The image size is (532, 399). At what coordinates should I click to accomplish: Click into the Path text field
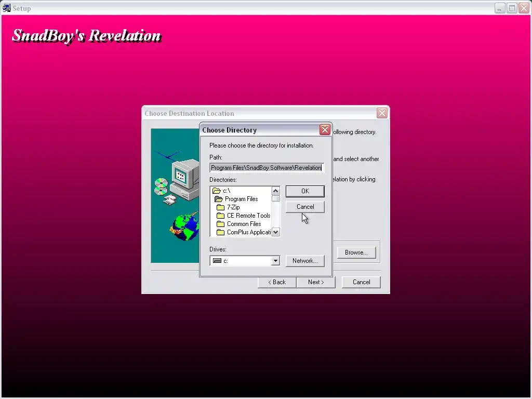click(267, 168)
